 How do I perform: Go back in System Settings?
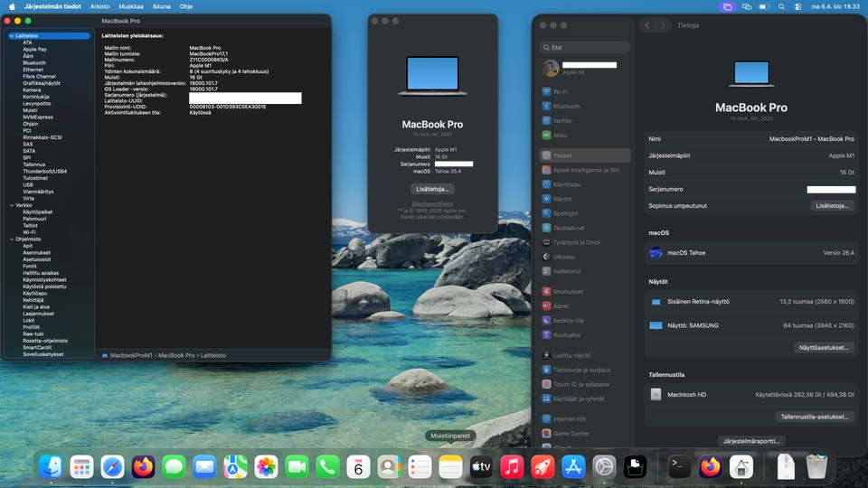tap(647, 25)
